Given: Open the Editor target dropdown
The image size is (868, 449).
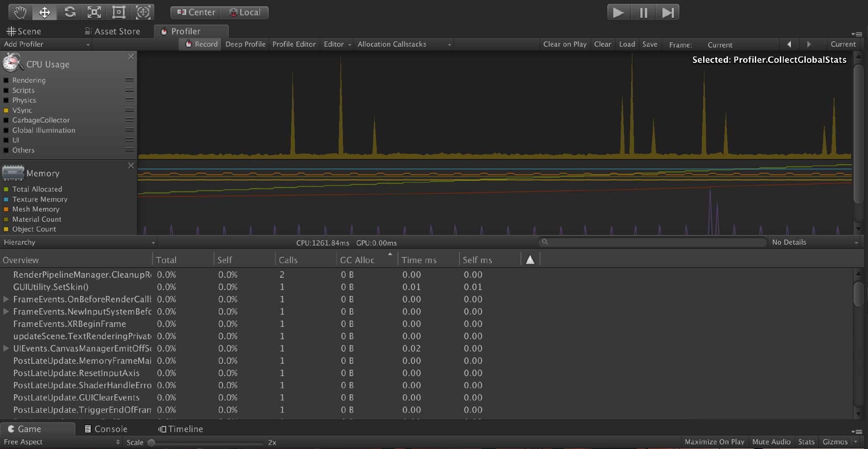Looking at the screenshot, I should tap(337, 44).
